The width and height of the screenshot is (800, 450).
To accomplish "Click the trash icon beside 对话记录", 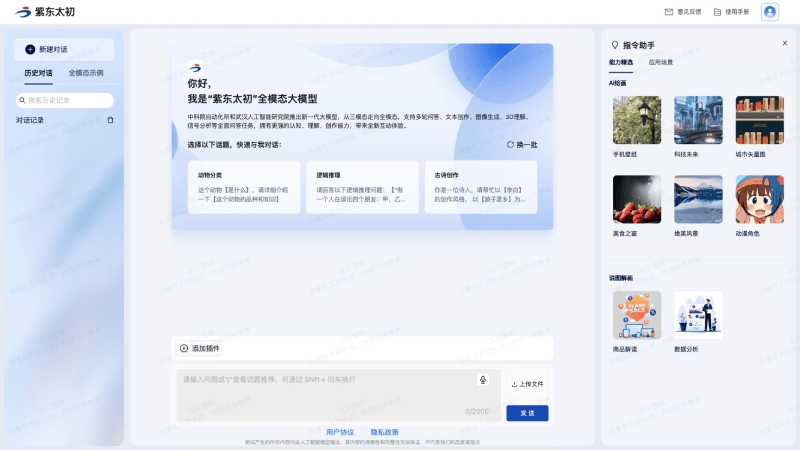I will pos(111,120).
